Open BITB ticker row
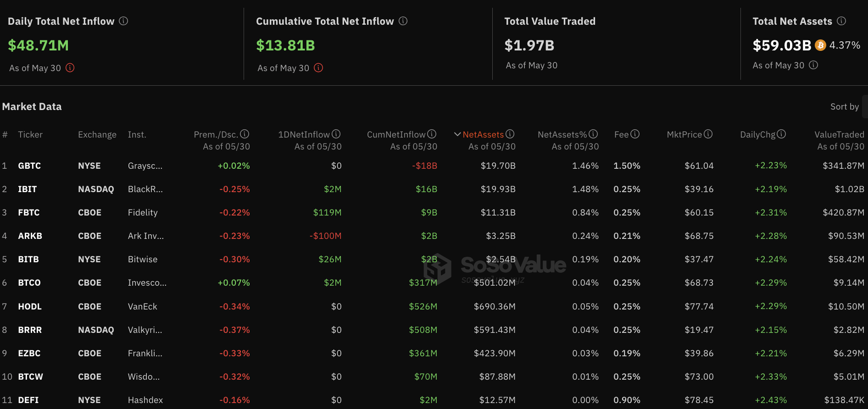Image resolution: width=868 pixels, height=409 pixels. click(28, 259)
